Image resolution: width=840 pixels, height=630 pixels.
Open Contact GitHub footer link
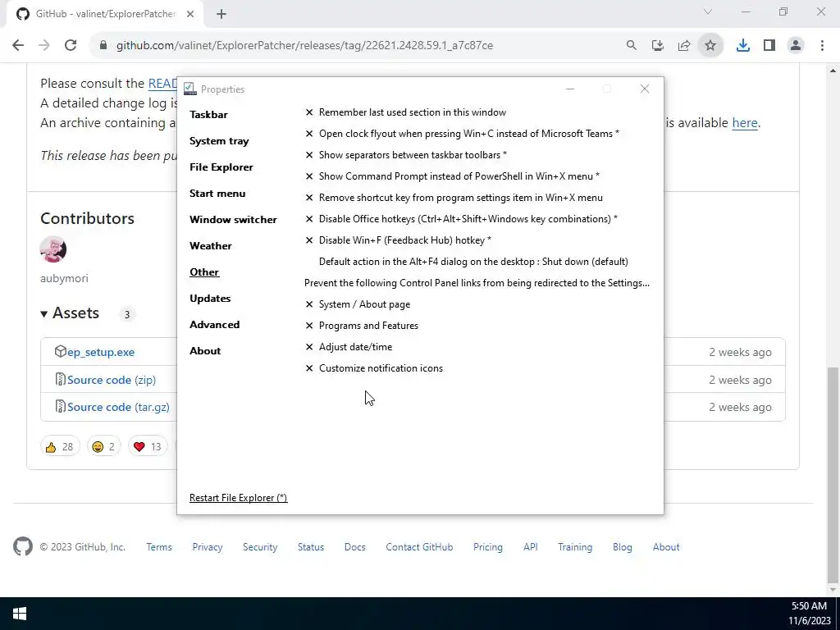point(419,547)
